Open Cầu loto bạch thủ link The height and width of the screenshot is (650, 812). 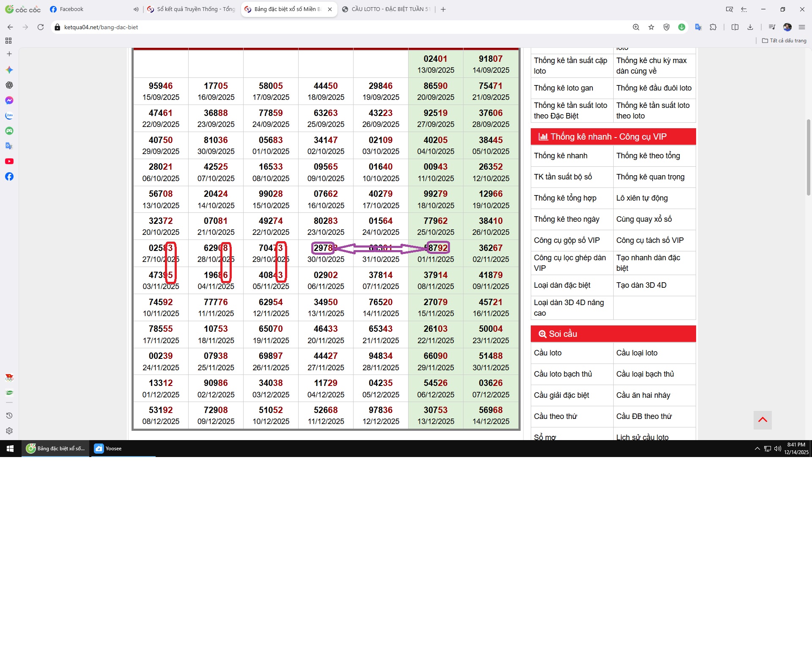(x=563, y=374)
